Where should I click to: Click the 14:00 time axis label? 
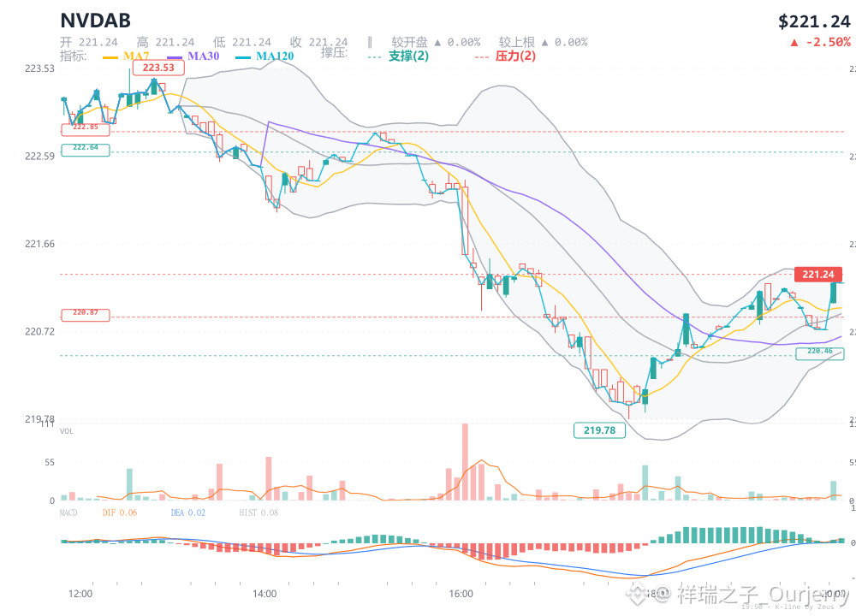point(265,594)
